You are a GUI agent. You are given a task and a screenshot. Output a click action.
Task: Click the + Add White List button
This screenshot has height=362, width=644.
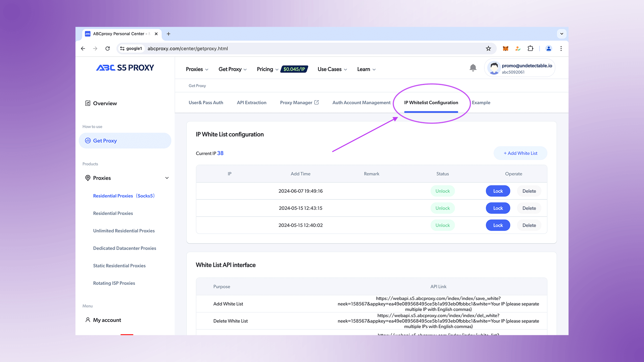(x=520, y=153)
